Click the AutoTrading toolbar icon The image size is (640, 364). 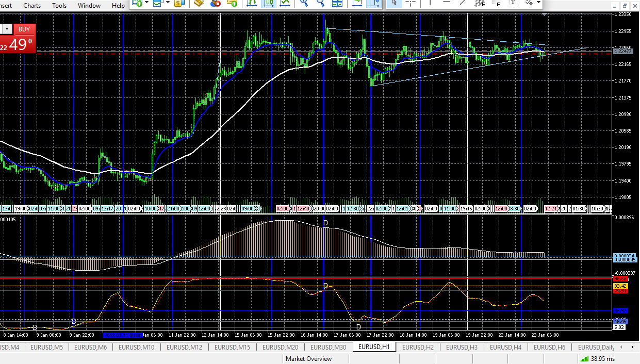coord(216,3)
